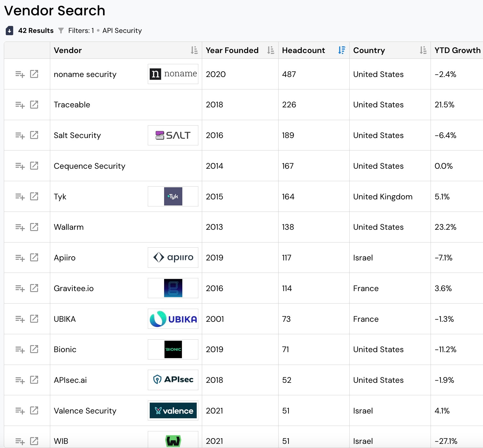
Task: Open Traceable external link icon
Action: pyautogui.click(x=34, y=105)
